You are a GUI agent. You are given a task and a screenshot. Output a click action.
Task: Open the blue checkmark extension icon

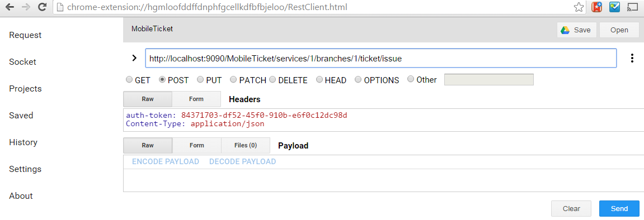click(x=614, y=7)
